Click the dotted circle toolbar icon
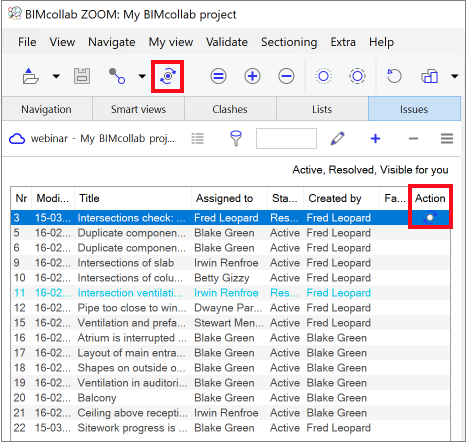466x443 pixels. coord(323,76)
